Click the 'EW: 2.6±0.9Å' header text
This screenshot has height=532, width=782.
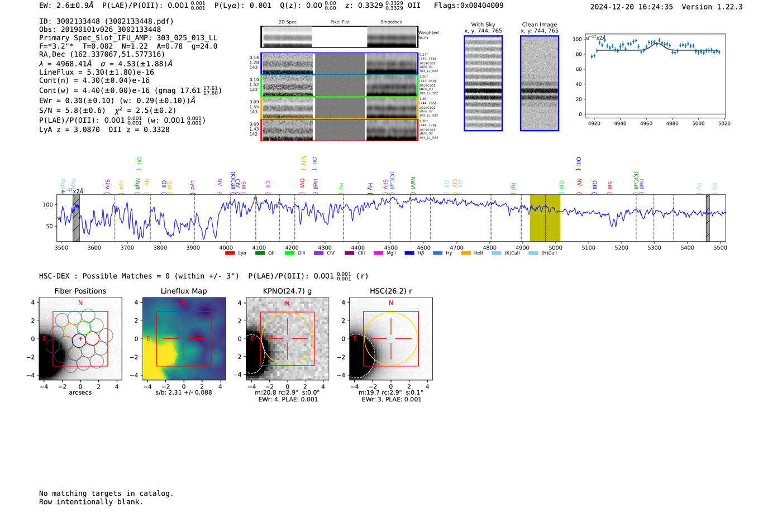coord(66,6)
